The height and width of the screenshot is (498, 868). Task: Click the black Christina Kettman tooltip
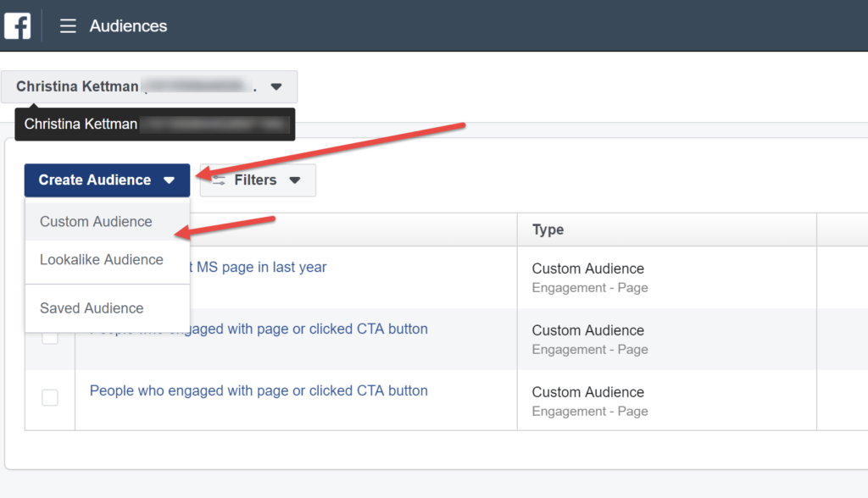tap(155, 124)
